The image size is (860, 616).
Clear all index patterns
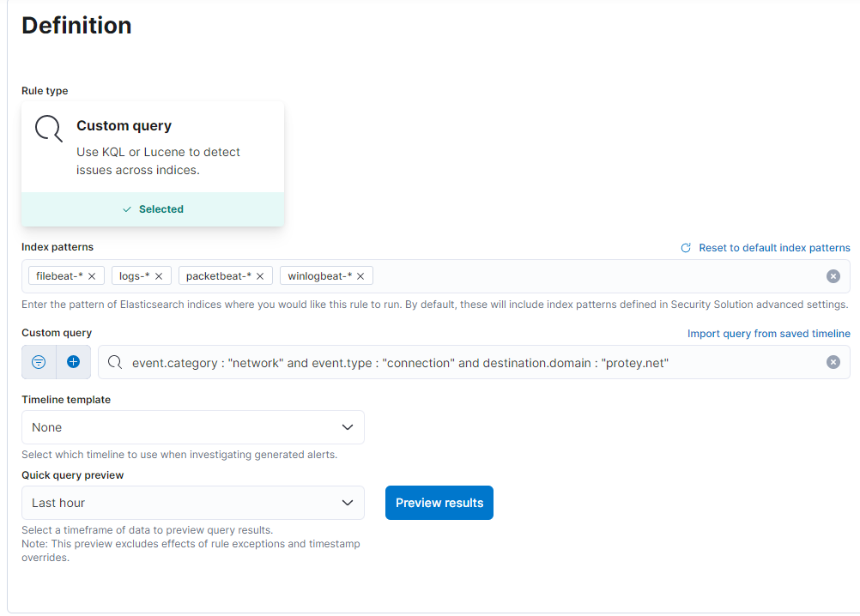tap(833, 276)
